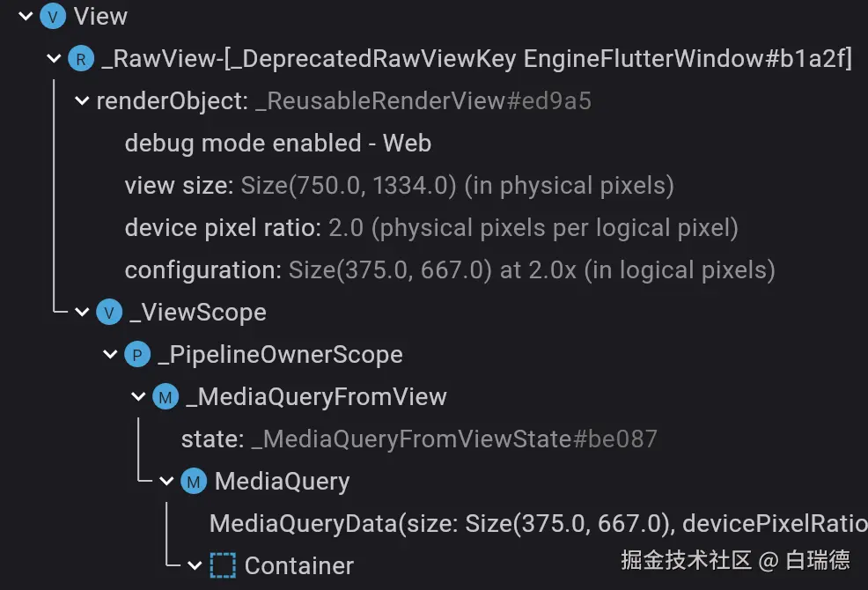Select the device pixel ratio property
The image size is (868, 590).
pyautogui.click(x=431, y=228)
